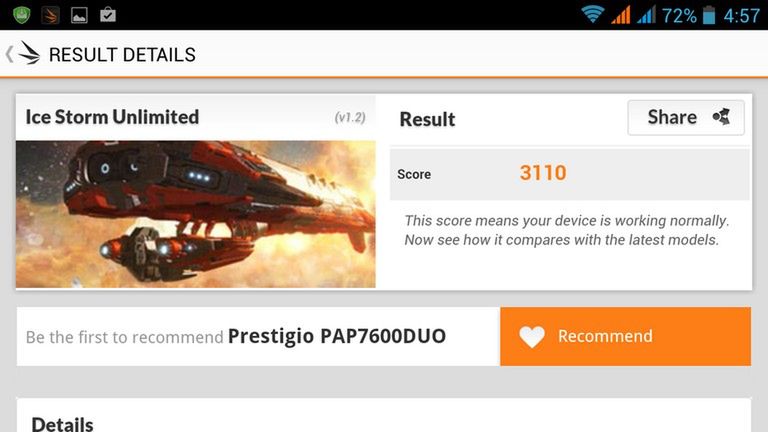The height and width of the screenshot is (432, 768).
Task: Tap the white heart icon
Action: (x=532, y=337)
